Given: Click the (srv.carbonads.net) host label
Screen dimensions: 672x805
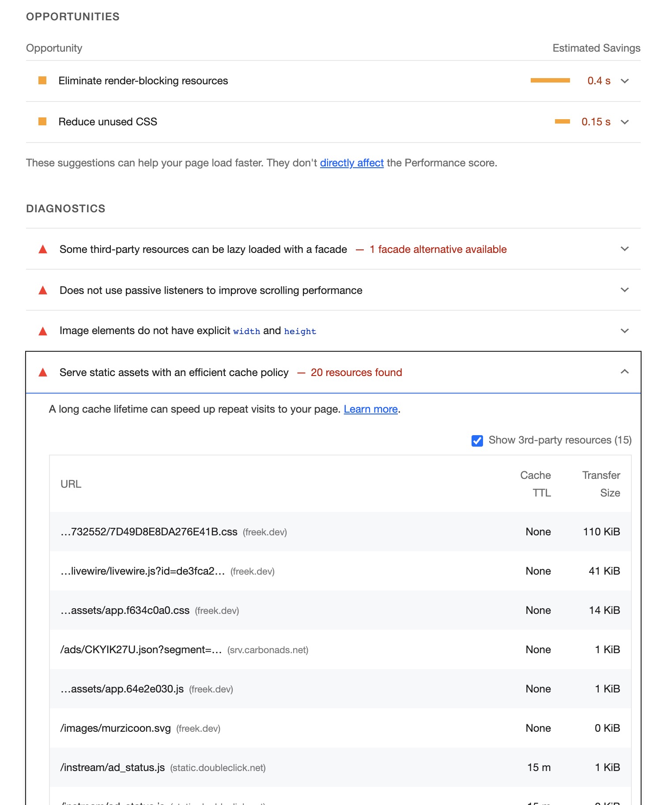Looking at the screenshot, I should [268, 650].
